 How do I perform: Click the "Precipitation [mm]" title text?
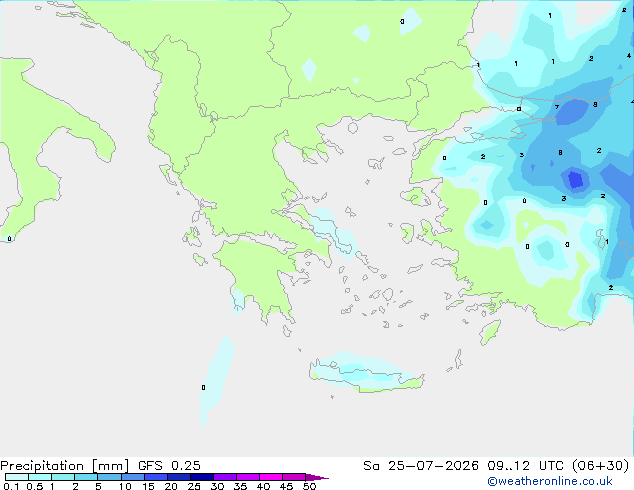coord(64,466)
